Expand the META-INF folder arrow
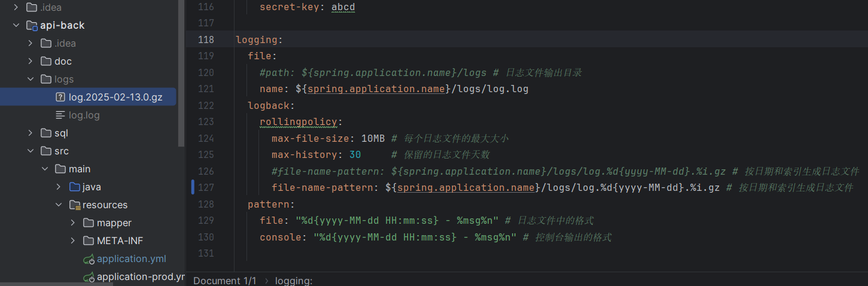This screenshot has height=286, width=868. [x=73, y=241]
